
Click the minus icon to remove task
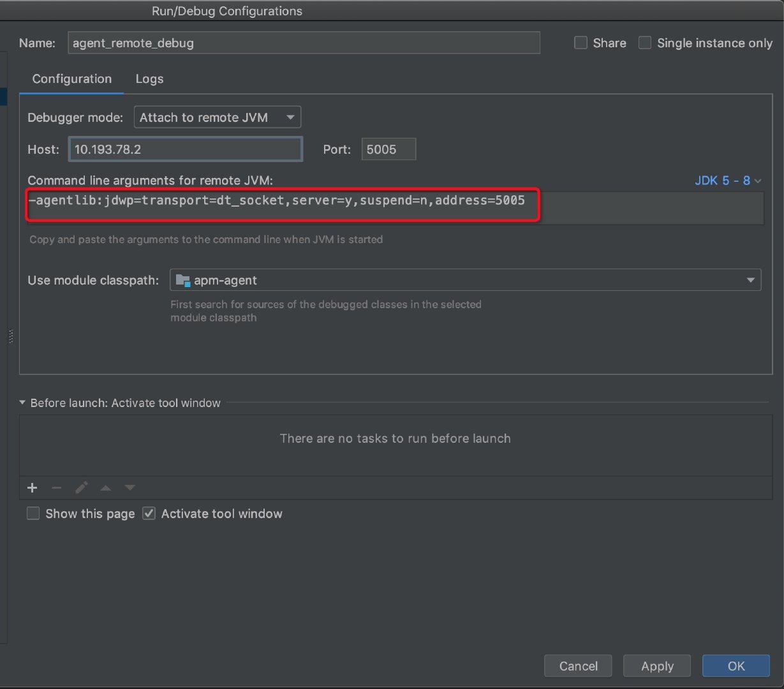click(57, 488)
